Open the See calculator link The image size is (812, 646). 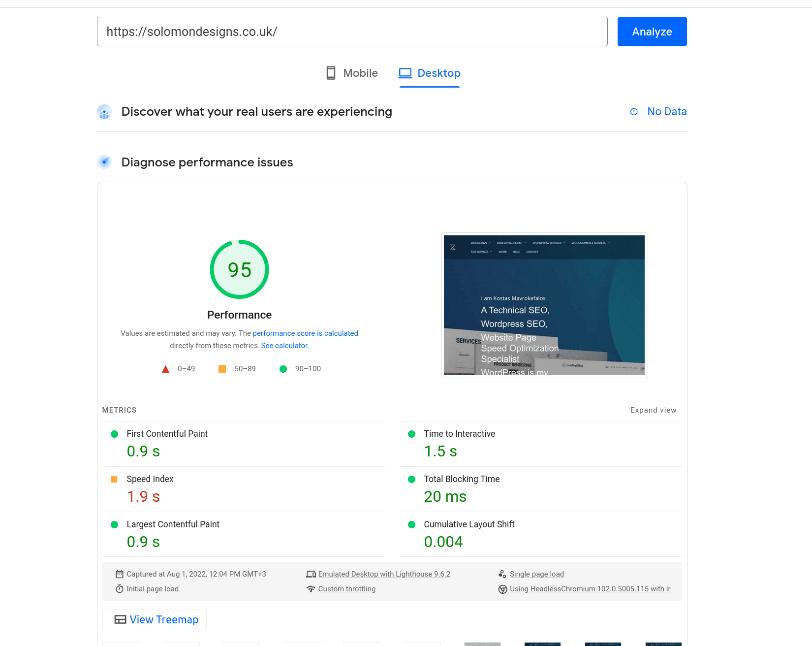coord(284,345)
